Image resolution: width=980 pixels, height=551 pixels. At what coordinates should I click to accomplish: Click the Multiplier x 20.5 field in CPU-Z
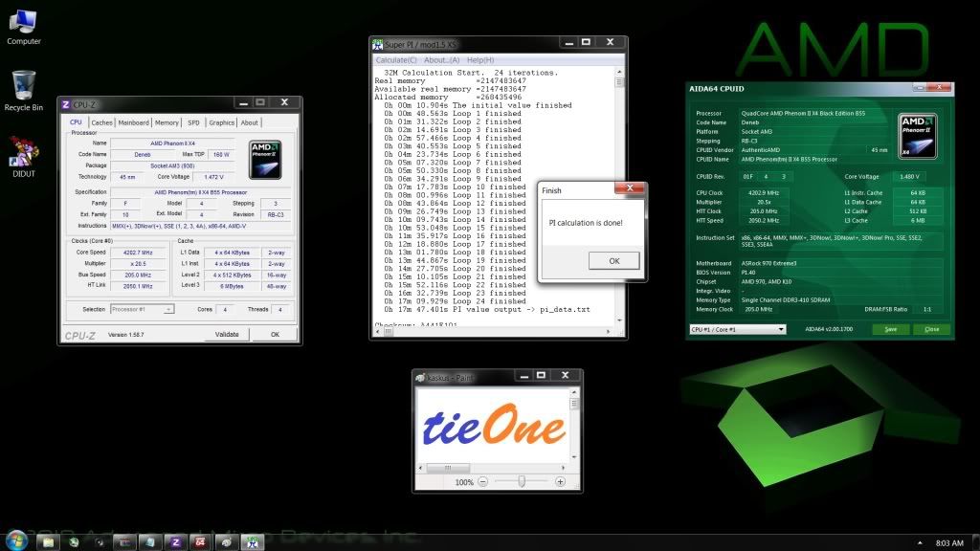138,264
